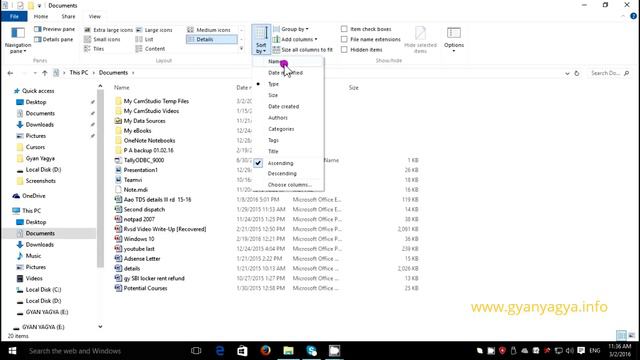Launch Microsoft Edge from the taskbar
The width and height of the screenshot is (640, 360).
click(x=220, y=351)
